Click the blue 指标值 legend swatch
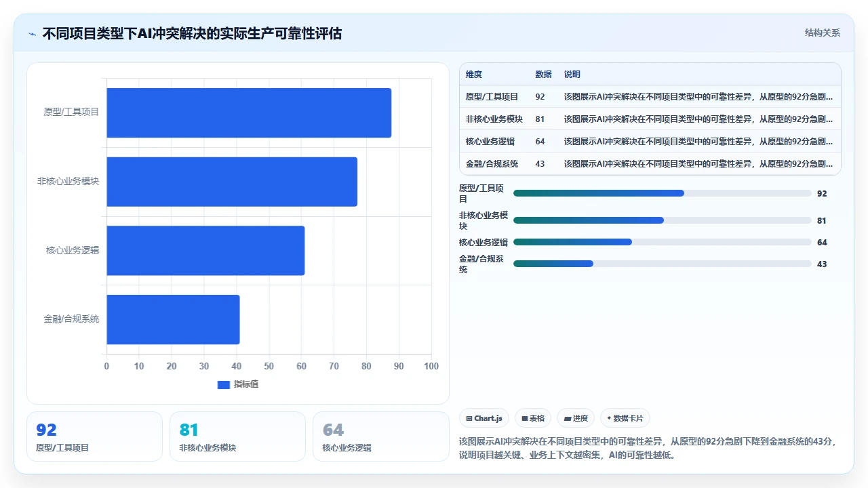The height and width of the screenshot is (488, 868). click(x=224, y=384)
